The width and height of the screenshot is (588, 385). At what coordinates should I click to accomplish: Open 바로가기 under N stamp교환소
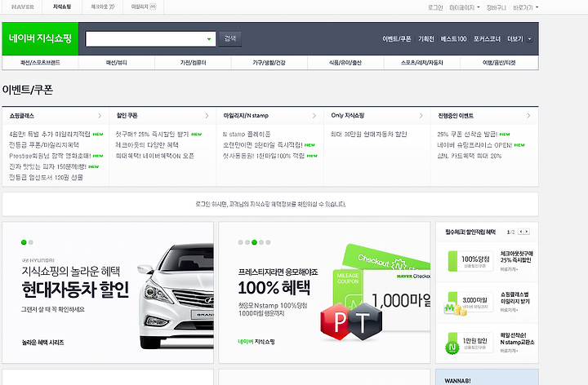tap(509, 351)
